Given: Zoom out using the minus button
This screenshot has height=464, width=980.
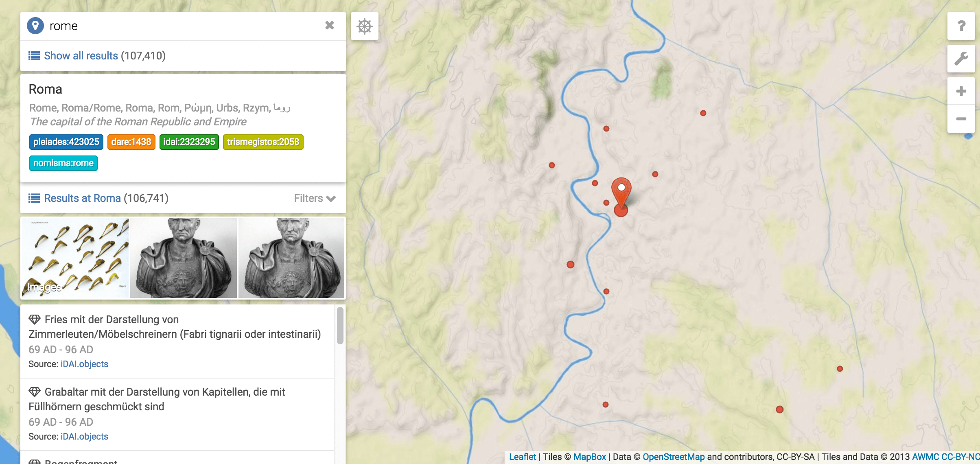Looking at the screenshot, I should (961, 119).
